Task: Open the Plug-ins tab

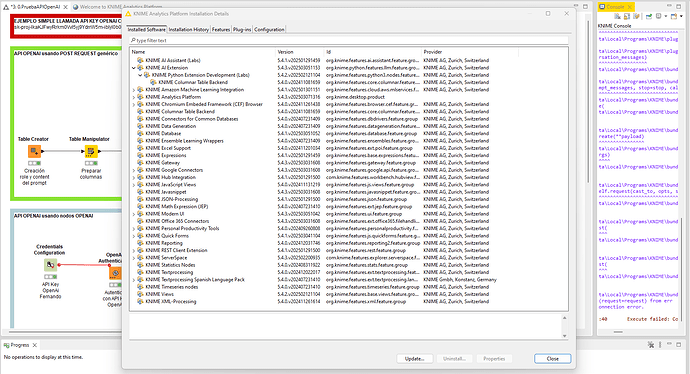Action: (242, 29)
